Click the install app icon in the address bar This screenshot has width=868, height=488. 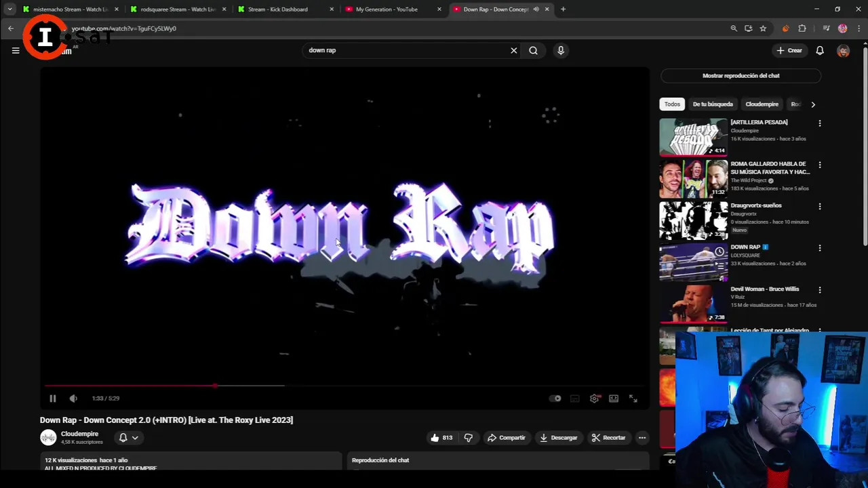coord(748,28)
